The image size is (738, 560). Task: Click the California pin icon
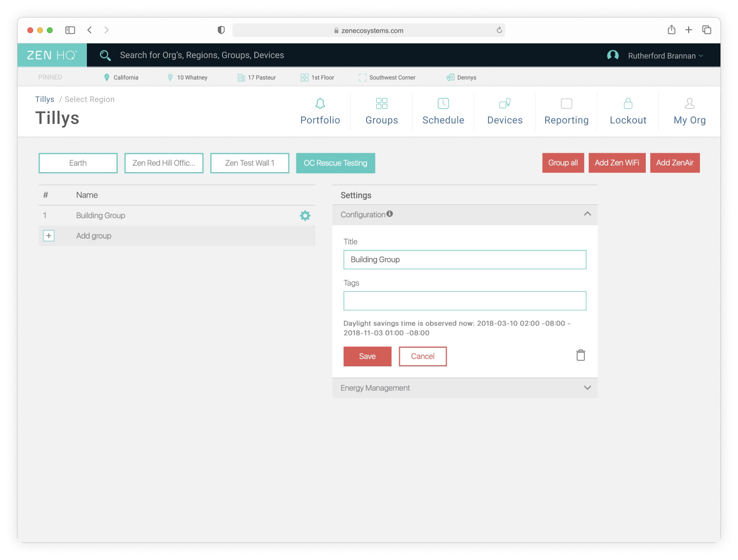click(107, 77)
